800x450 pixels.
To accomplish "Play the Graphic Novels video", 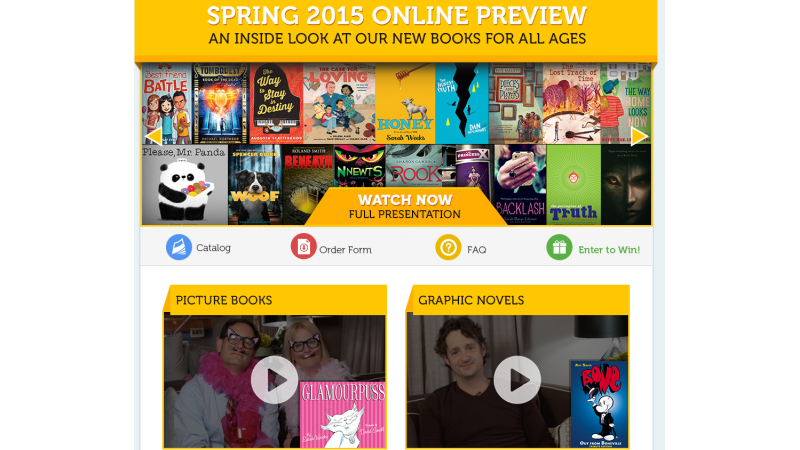I will click(x=517, y=380).
